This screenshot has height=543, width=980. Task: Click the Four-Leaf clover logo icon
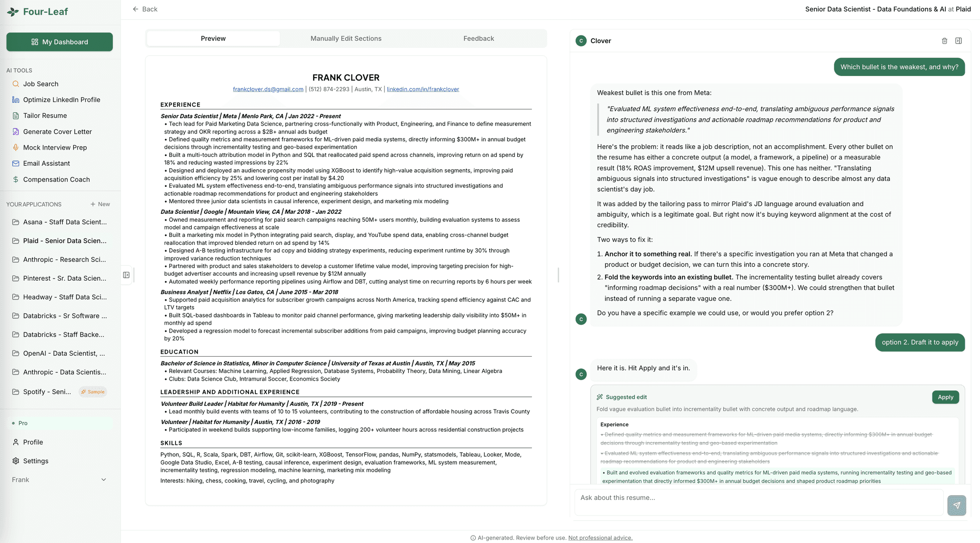coord(13,12)
